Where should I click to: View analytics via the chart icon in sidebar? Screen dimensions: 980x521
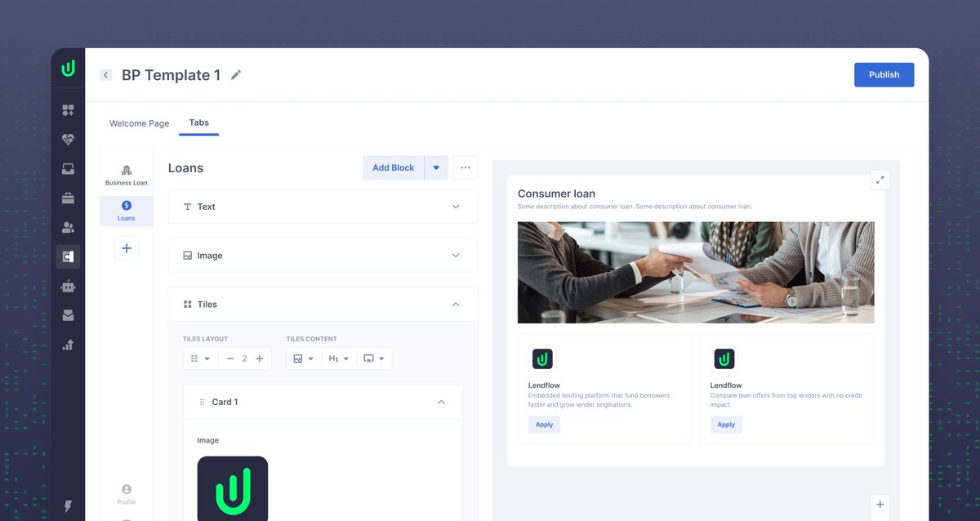coord(68,344)
